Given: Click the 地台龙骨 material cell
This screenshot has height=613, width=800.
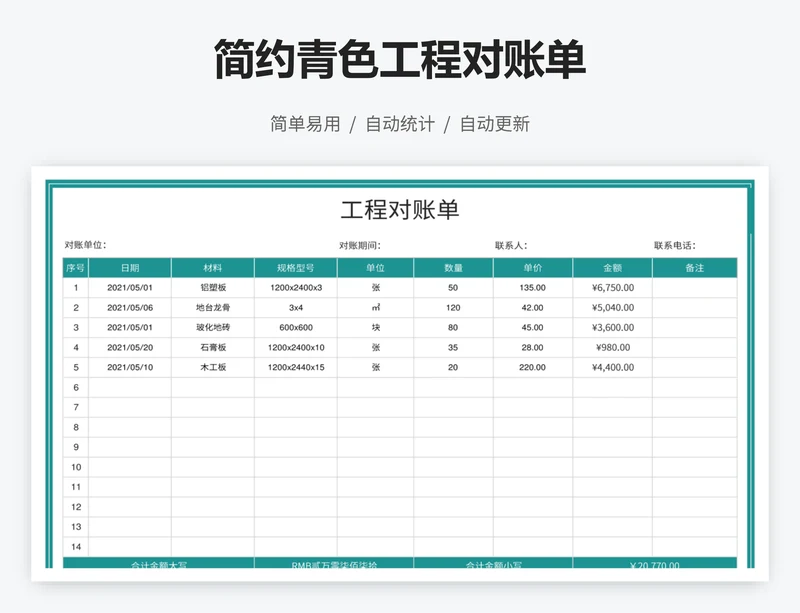Looking at the screenshot, I should click(x=213, y=308).
